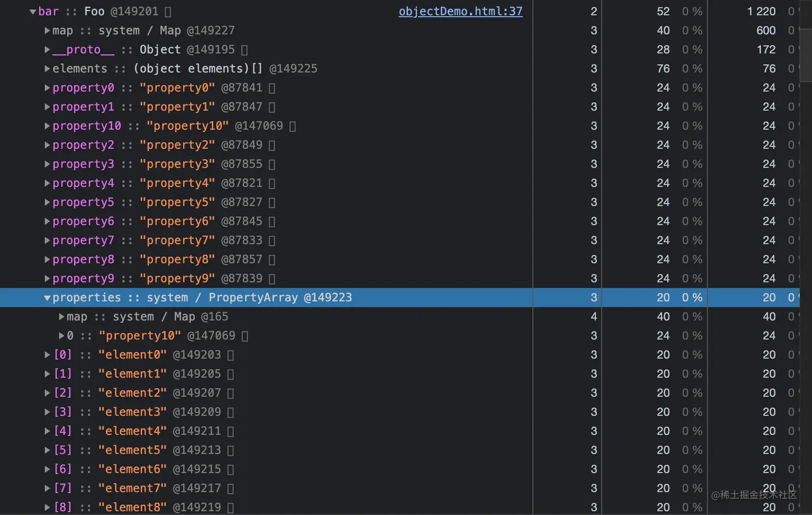
Task: Expand [7] :: "element7" row
Action: click(x=47, y=488)
